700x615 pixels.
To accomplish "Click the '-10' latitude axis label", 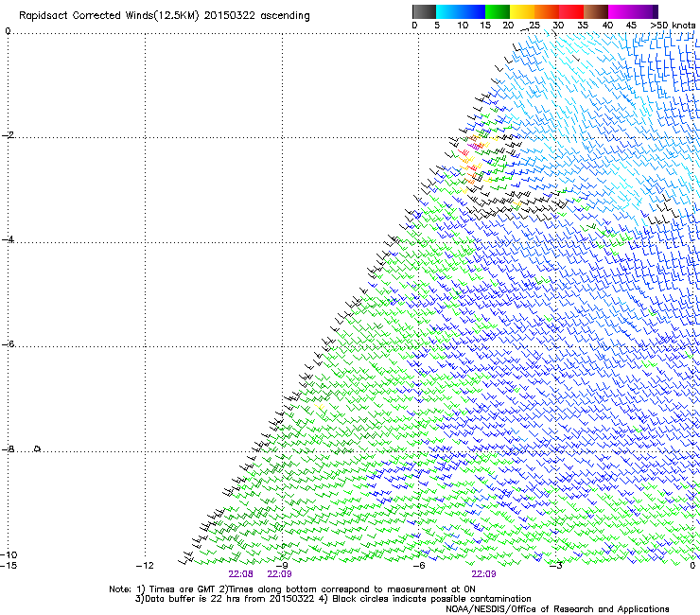I will [9, 555].
